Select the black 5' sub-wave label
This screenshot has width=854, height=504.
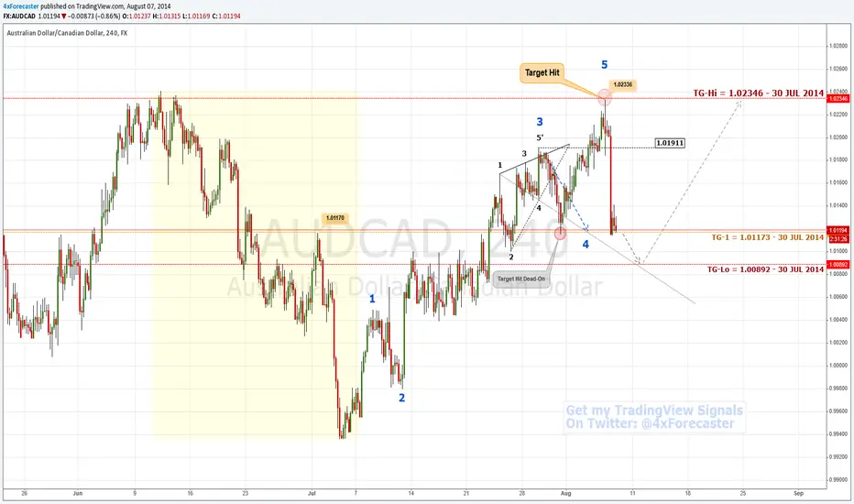click(540, 137)
